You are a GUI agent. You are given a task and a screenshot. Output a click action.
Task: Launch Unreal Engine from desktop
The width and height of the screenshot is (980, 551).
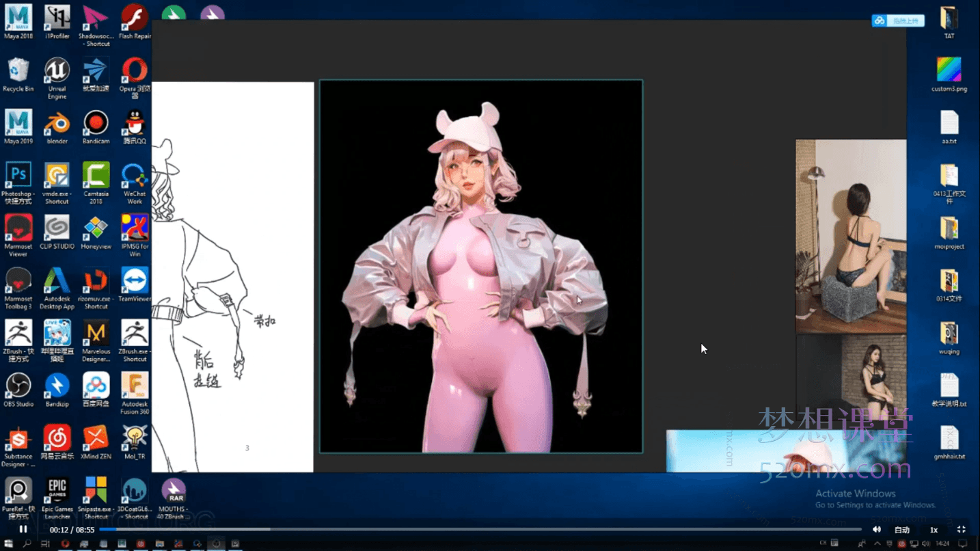point(57,72)
